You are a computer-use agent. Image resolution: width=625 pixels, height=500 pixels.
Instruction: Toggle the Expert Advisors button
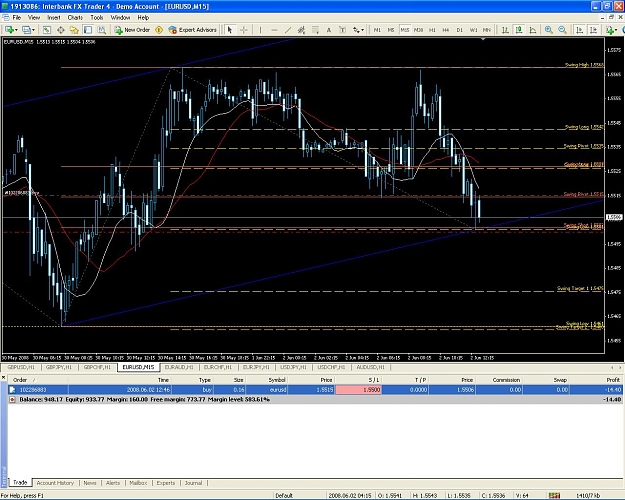coord(193,30)
